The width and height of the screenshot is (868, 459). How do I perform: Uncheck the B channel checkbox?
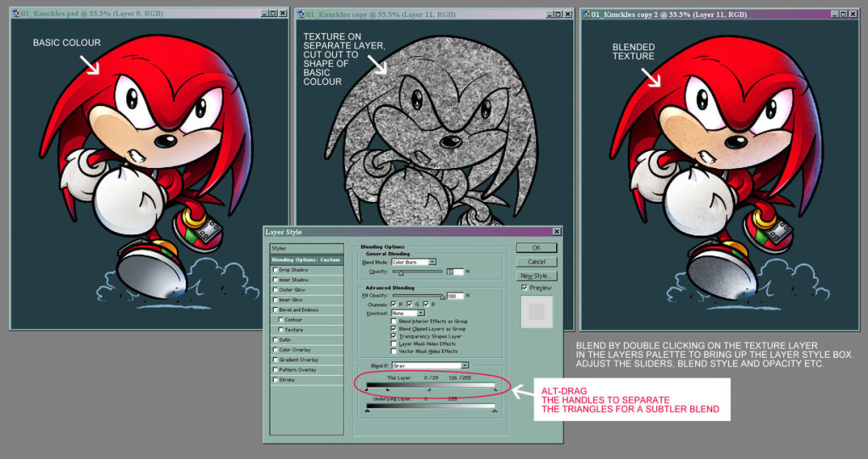(x=426, y=305)
